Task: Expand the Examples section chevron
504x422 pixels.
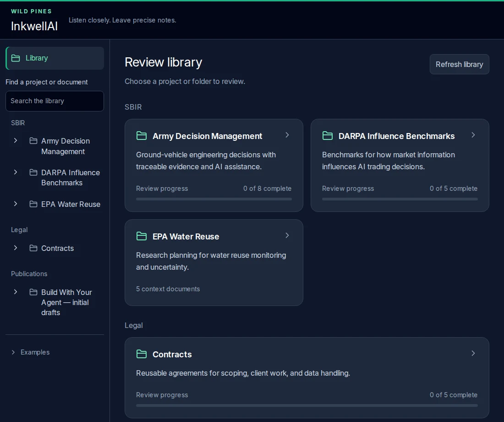Action: pos(13,352)
